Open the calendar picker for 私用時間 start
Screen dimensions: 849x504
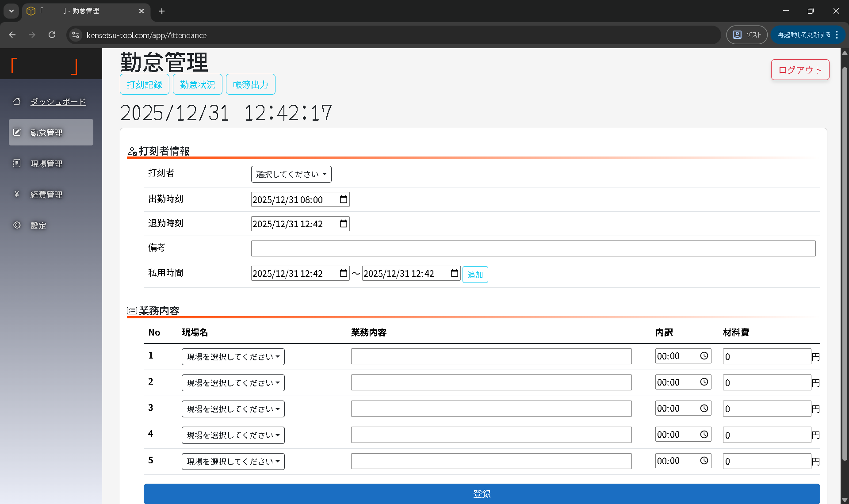[344, 273]
